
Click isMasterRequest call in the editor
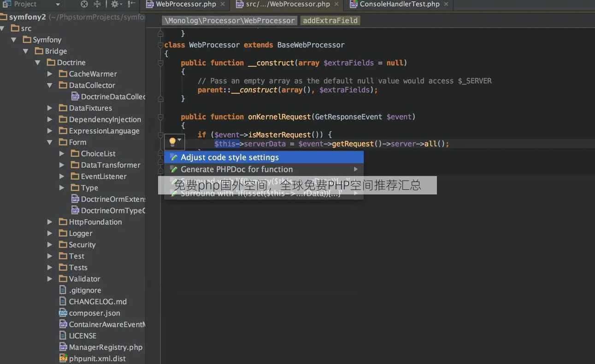pos(280,135)
